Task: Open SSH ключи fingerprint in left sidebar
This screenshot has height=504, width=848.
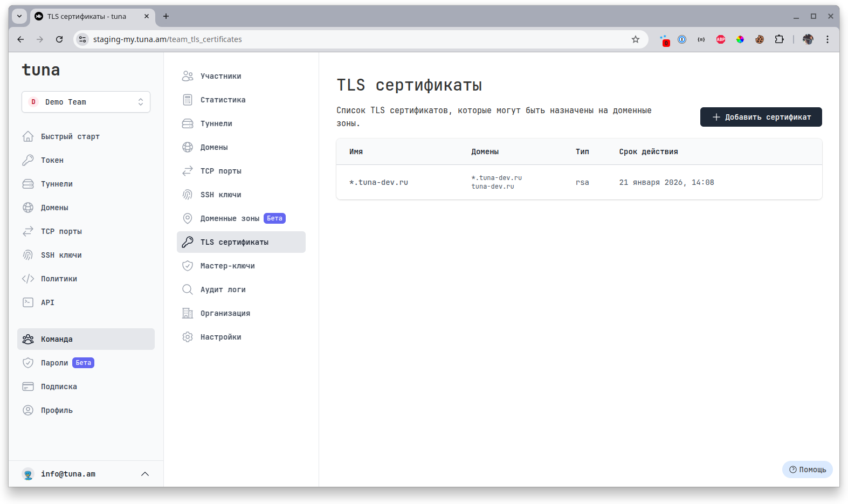Action: click(28, 255)
